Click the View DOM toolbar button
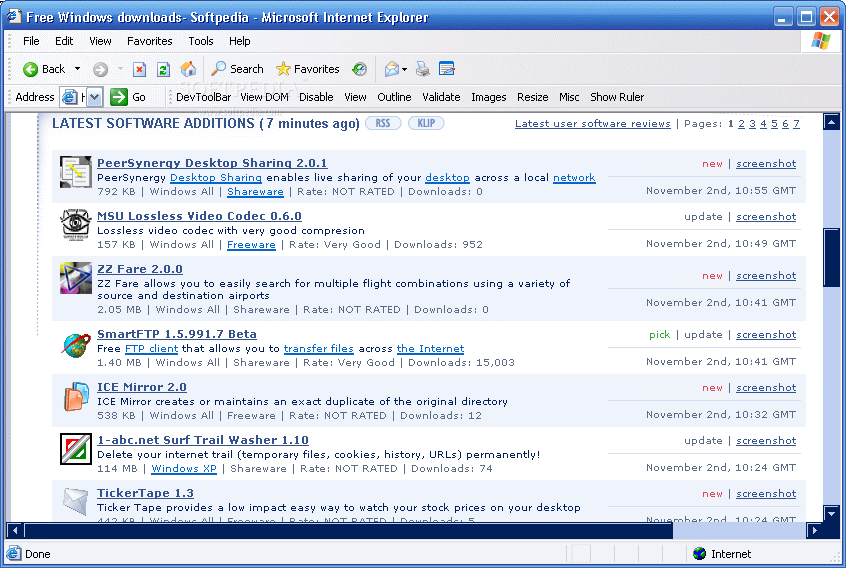 tap(264, 97)
